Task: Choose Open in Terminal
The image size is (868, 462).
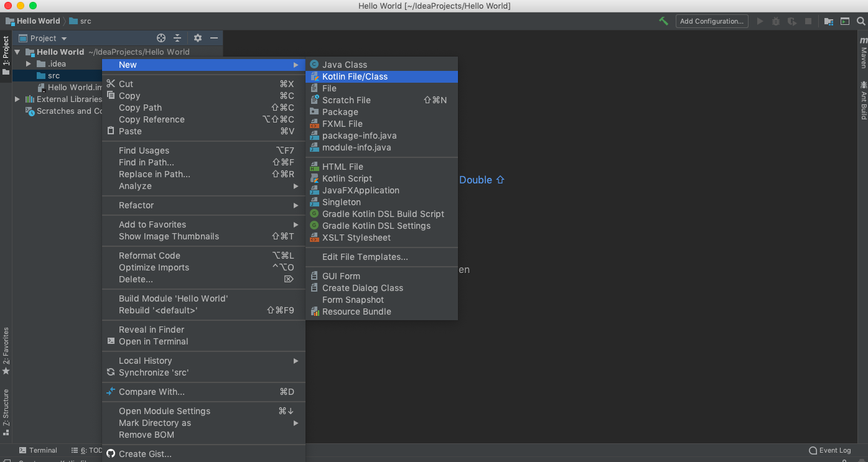Action: 203,341
